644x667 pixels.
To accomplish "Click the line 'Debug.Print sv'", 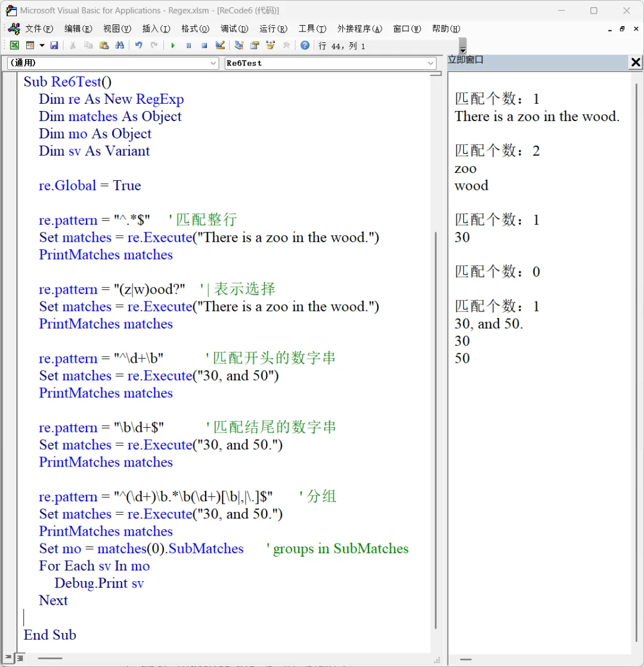I will pyautogui.click(x=99, y=583).
